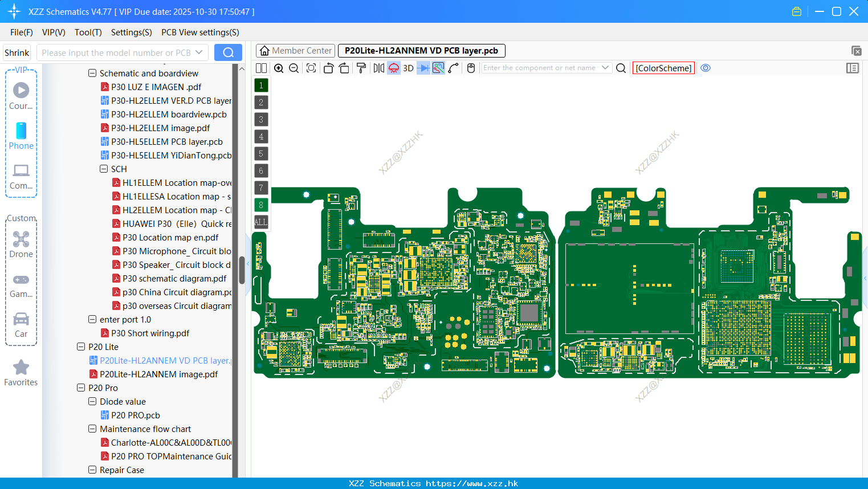This screenshot has height=489, width=868.
Task: Show PCB layer 8
Action: 261,205
